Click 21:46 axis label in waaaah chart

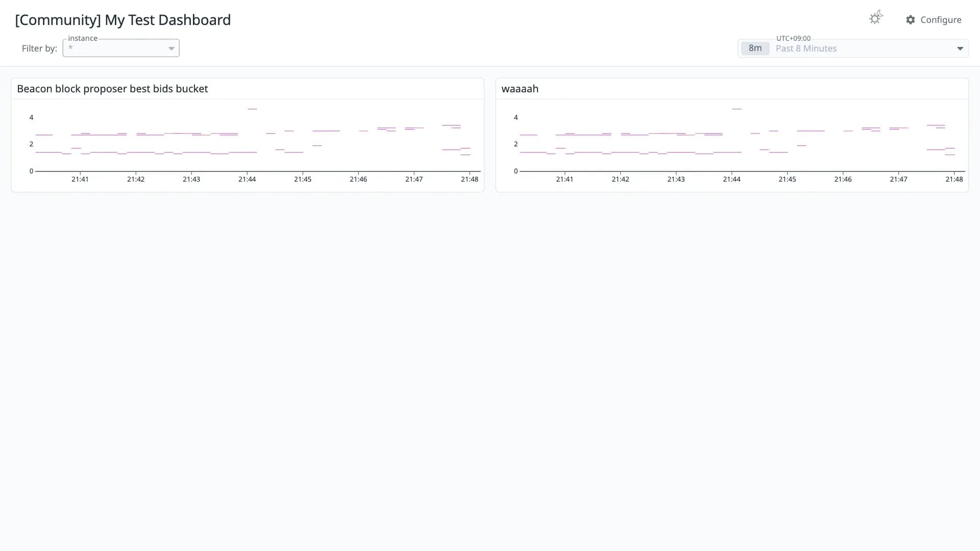843,179
